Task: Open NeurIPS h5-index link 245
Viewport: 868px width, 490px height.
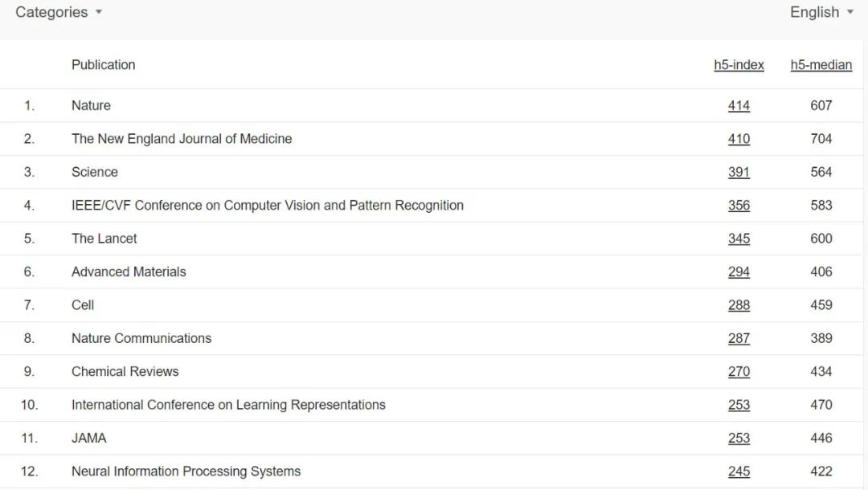Action: [739, 472]
